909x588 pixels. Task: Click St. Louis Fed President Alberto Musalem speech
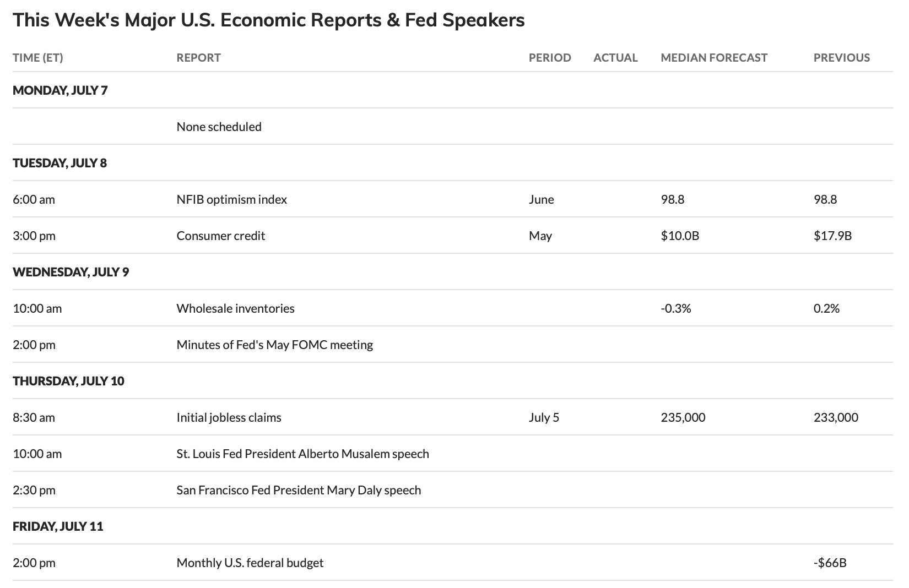(302, 454)
